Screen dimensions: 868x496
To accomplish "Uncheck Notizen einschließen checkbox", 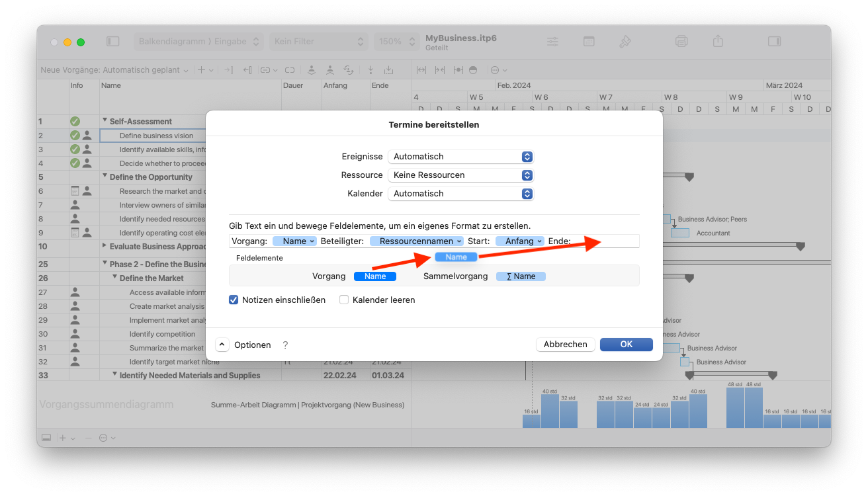I will pyautogui.click(x=234, y=300).
